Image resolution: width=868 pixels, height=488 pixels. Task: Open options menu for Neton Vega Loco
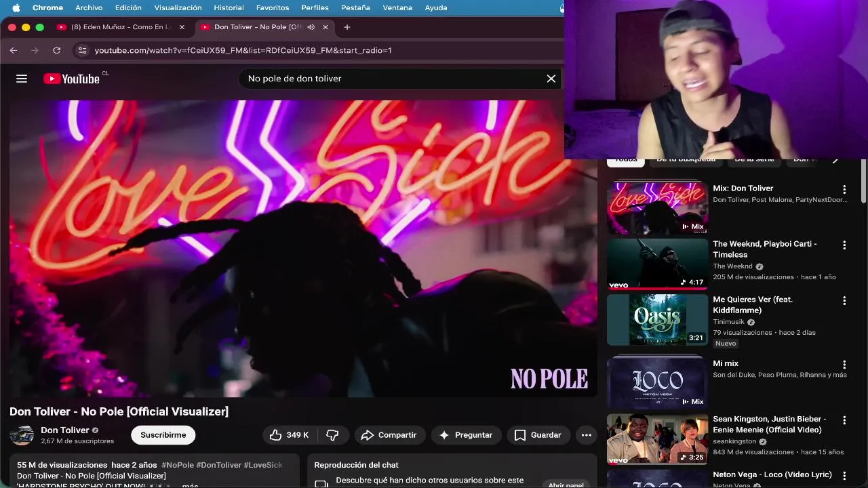click(844, 476)
